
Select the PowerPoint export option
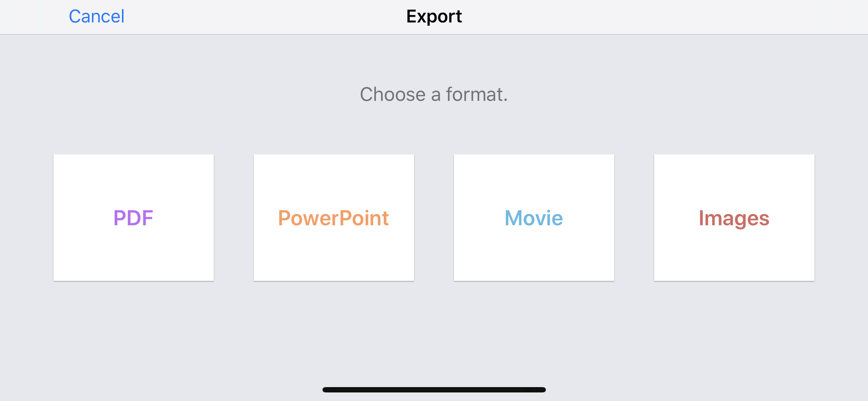pyautogui.click(x=334, y=217)
